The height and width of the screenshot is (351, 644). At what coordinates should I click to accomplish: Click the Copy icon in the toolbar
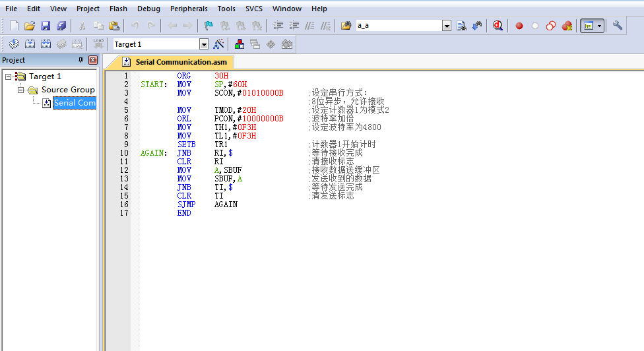click(98, 26)
